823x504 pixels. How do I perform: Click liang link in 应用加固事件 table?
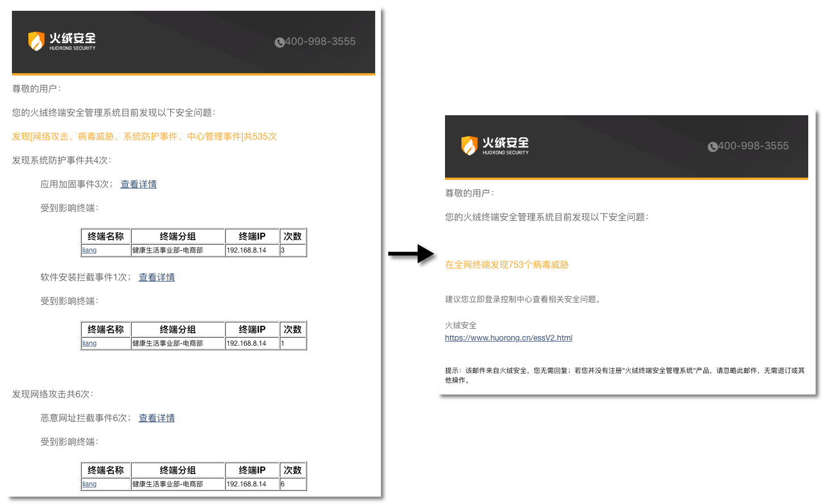click(x=89, y=250)
